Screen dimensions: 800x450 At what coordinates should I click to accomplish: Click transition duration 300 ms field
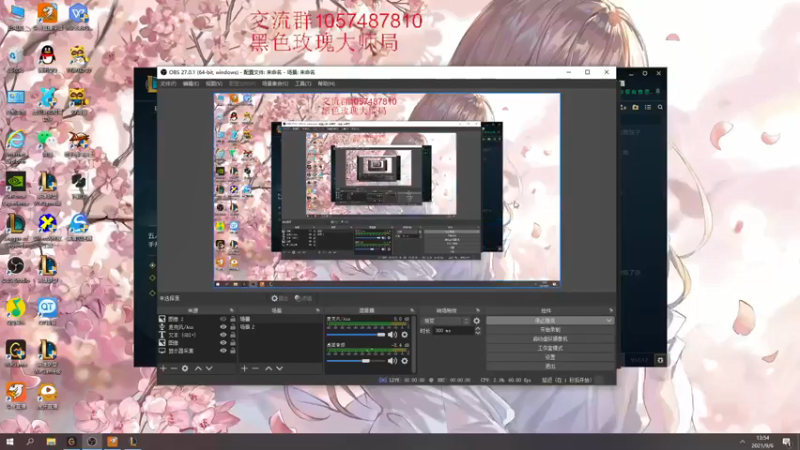(453, 331)
